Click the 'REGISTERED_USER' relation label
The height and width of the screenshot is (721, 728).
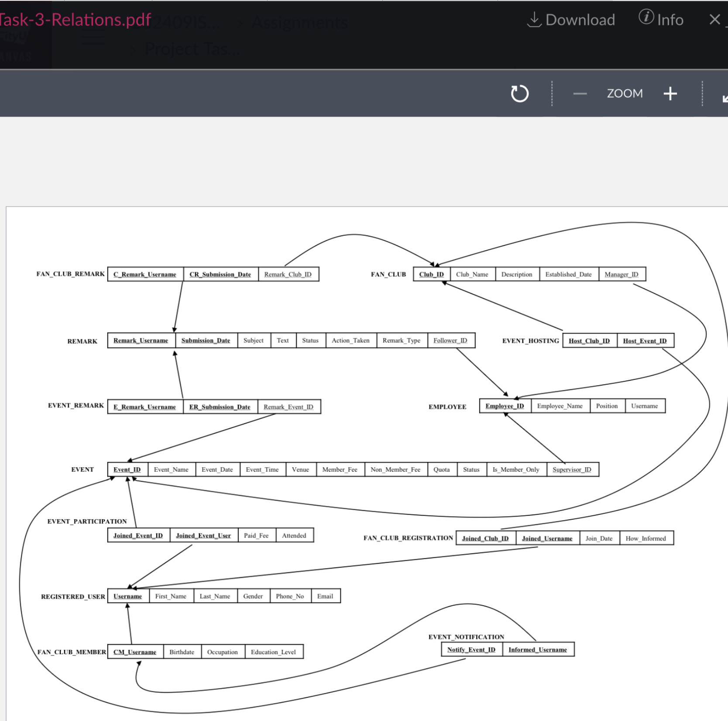pos(73,597)
